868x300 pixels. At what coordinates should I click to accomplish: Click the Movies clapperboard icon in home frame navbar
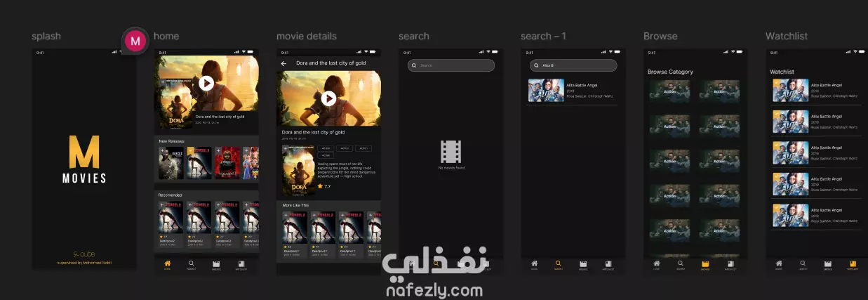(x=216, y=264)
